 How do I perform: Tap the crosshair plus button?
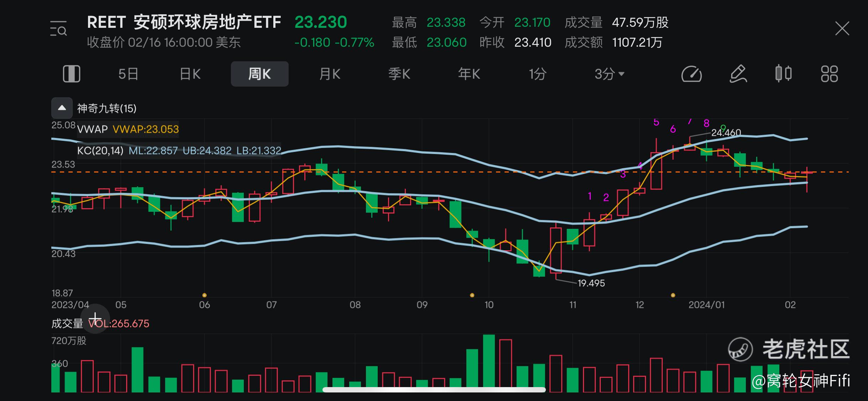point(95,319)
